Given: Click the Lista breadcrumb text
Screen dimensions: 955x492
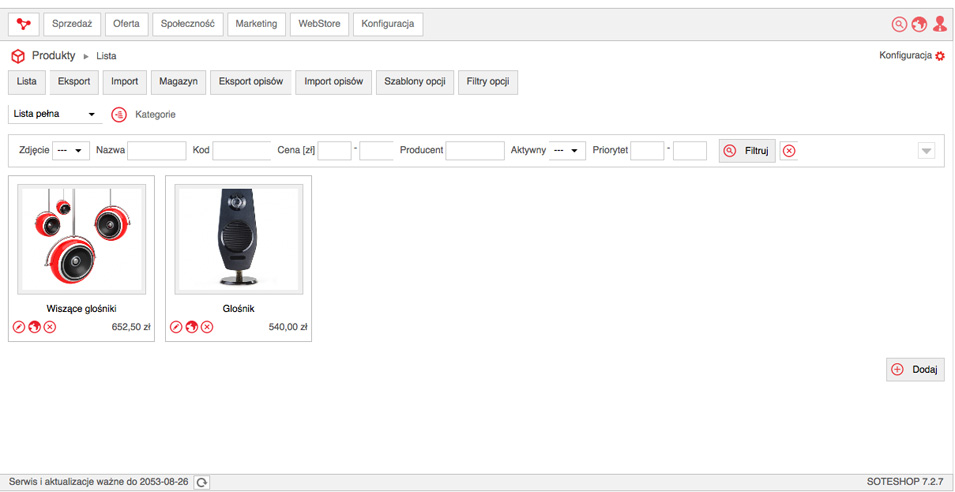Looking at the screenshot, I should 107,57.
